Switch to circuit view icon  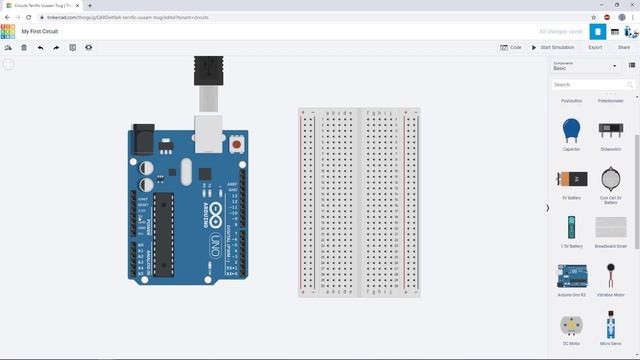[x=598, y=32]
